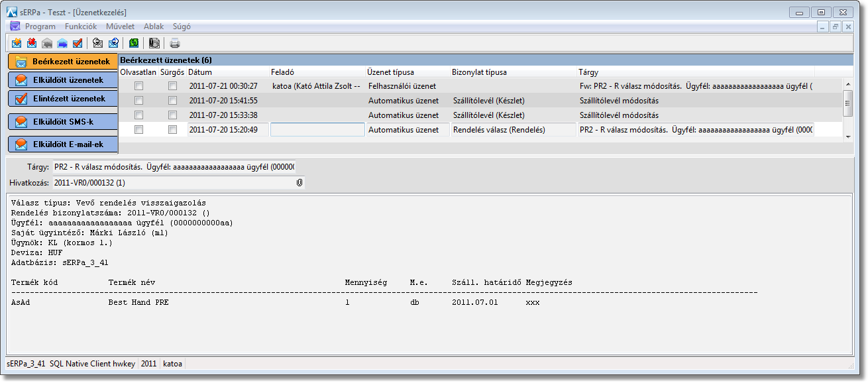Screen dimensions: 868x383
Task: Click the 2011 year status bar entry
Action: 148,364
